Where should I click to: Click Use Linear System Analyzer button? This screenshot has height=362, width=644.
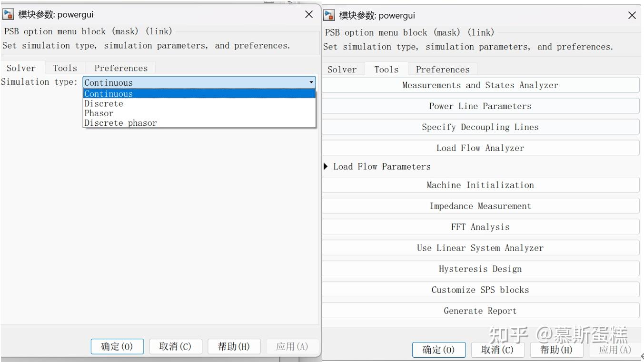click(480, 248)
